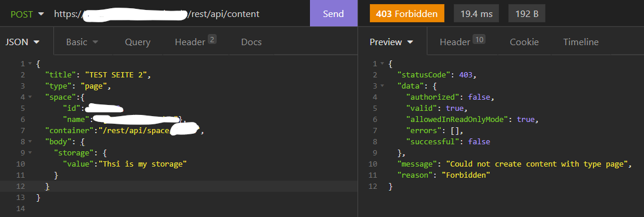
Task: Switch to the Query tab
Action: pos(137,42)
